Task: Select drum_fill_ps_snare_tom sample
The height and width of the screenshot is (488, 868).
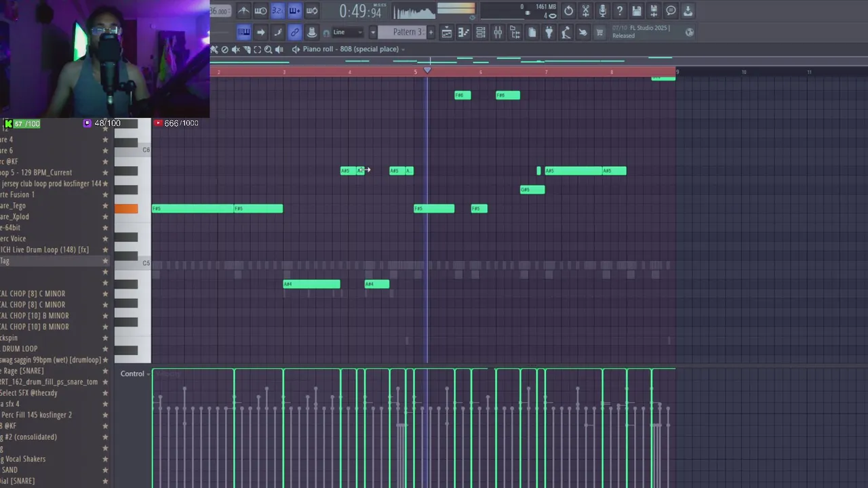Action: [49, 382]
